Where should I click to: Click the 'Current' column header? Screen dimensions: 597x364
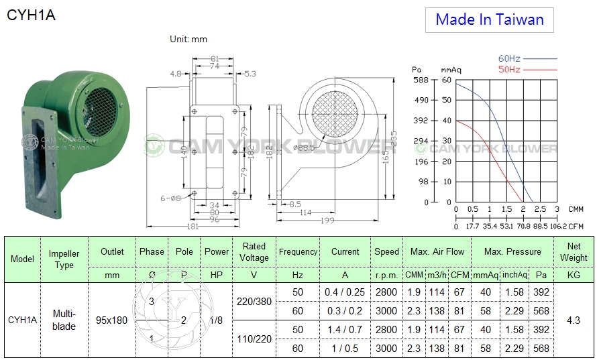(x=345, y=252)
